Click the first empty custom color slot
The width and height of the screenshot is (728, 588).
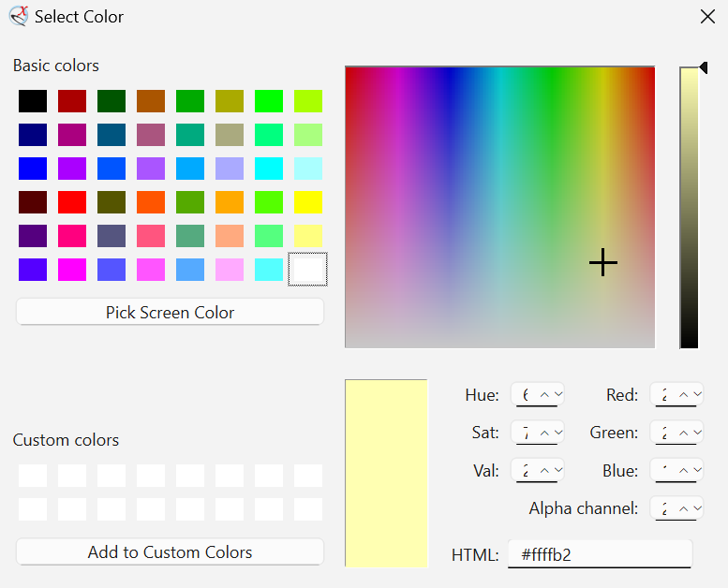pyautogui.click(x=33, y=476)
